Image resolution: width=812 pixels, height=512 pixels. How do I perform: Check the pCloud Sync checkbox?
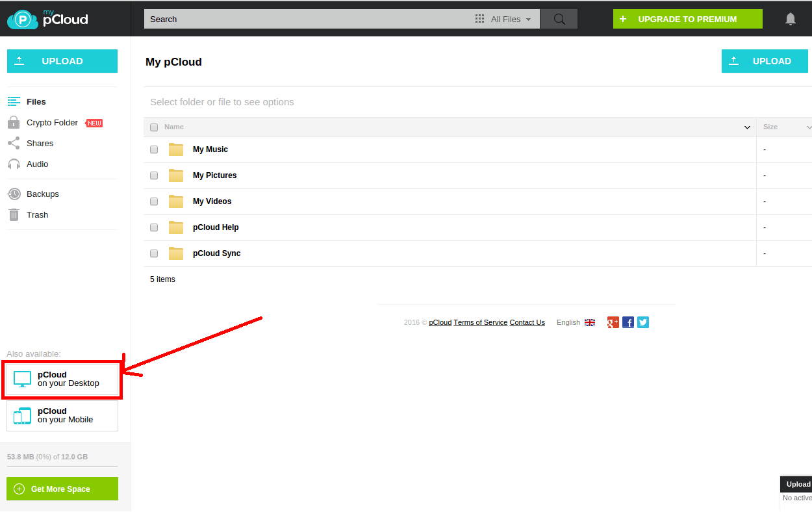pos(154,253)
